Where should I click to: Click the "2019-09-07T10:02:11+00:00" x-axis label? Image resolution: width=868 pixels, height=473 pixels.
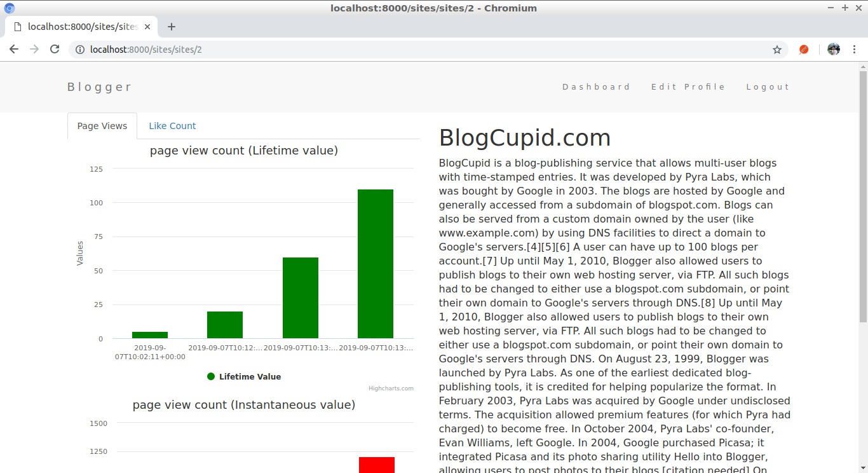click(150, 352)
